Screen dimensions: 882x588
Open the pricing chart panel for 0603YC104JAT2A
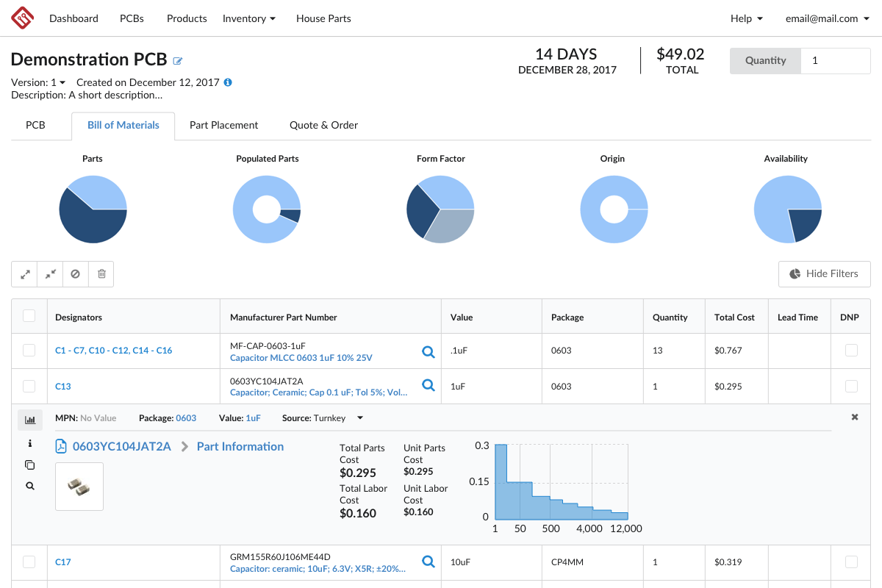coord(30,419)
